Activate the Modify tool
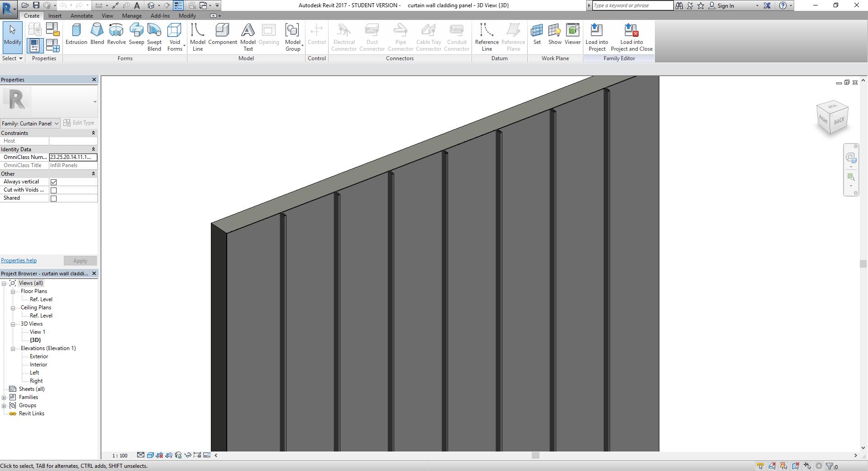 point(12,37)
